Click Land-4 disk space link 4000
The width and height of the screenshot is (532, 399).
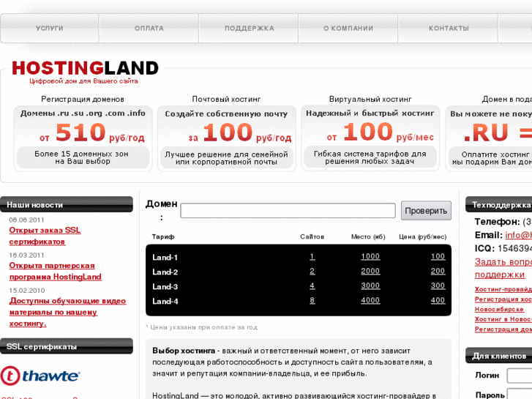(x=370, y=300)
